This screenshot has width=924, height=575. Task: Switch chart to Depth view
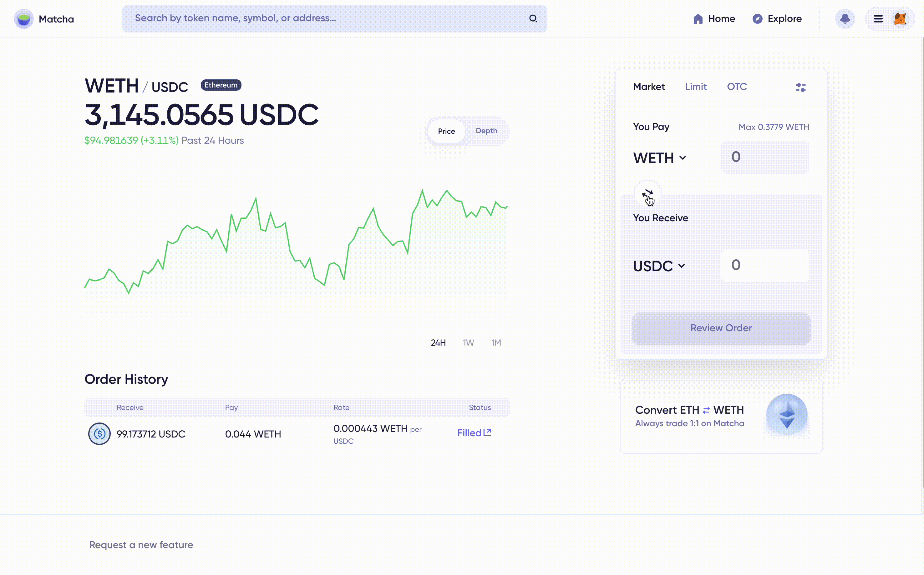[486, 131]
